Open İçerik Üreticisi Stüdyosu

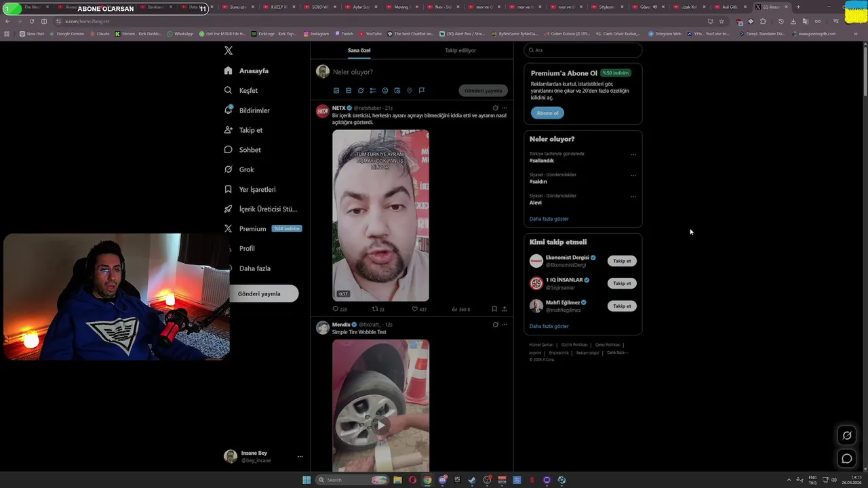tap(260, 209)
